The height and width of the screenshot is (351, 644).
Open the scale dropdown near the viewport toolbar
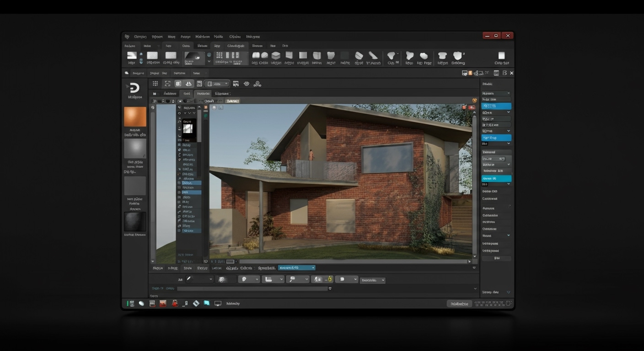(x=217, y=84)
